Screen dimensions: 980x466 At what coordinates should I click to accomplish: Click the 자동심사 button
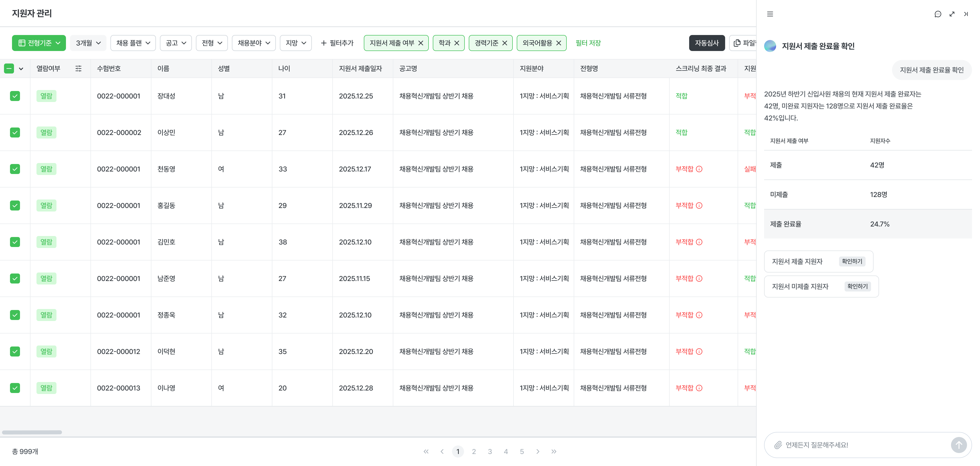tap(706, 43)
